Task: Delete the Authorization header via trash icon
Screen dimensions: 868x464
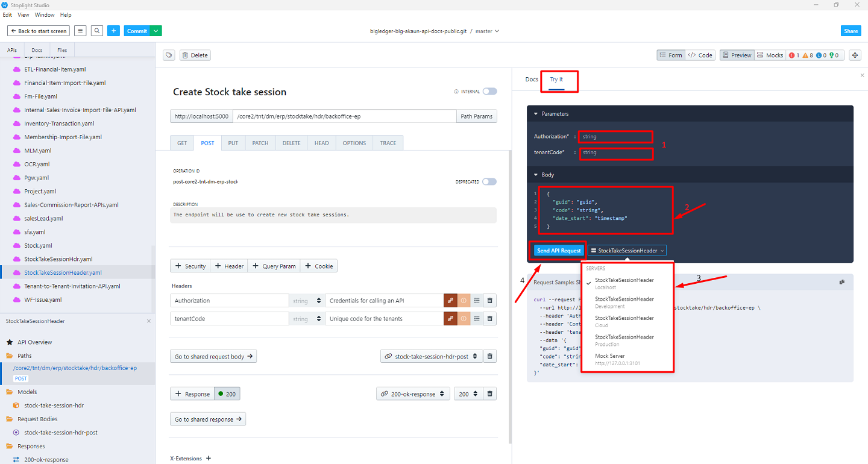Action: pos(490,301)
